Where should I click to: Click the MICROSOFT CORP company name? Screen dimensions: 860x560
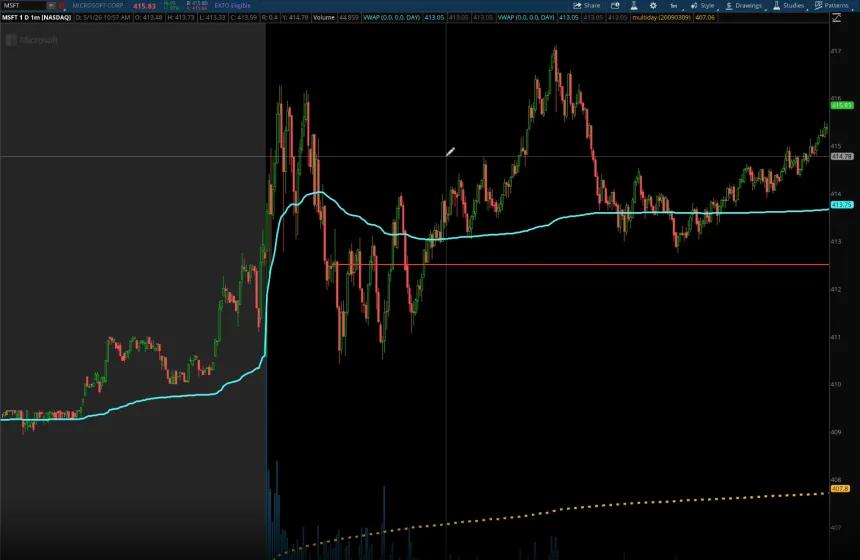(98, 5)
